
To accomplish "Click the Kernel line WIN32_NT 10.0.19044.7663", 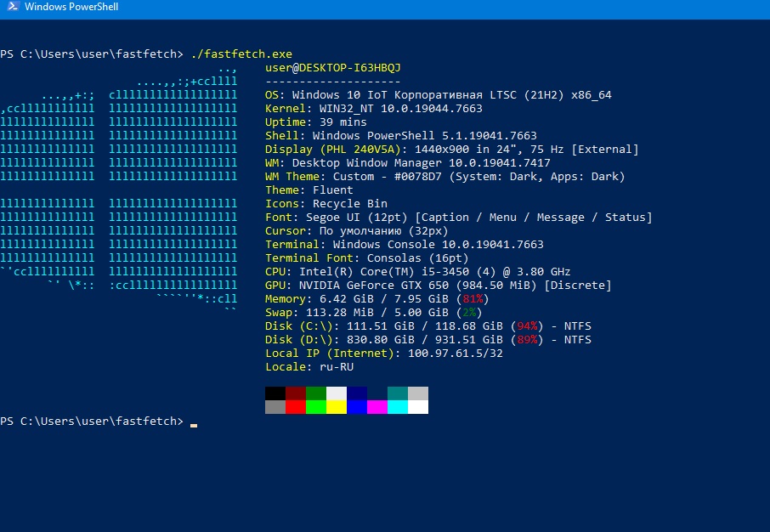I will pyautogui.click(x=374, y=109).
